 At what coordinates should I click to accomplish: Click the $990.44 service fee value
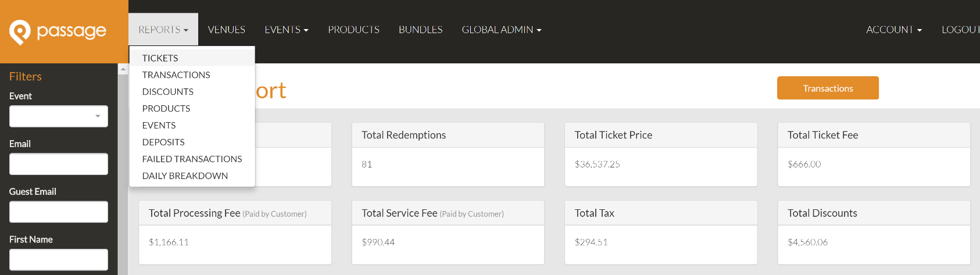click(378, 242)
